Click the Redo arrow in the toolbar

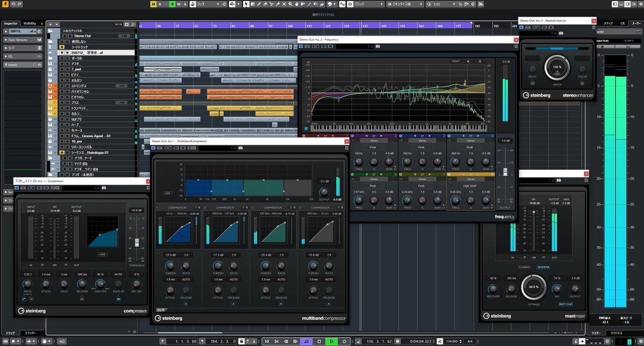point(20,4)
